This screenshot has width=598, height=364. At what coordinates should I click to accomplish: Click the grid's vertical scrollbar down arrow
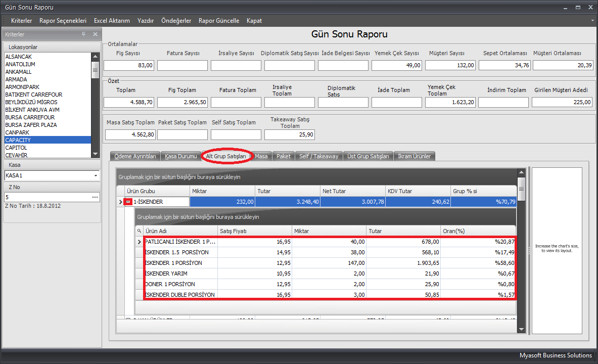pos(521,329)
